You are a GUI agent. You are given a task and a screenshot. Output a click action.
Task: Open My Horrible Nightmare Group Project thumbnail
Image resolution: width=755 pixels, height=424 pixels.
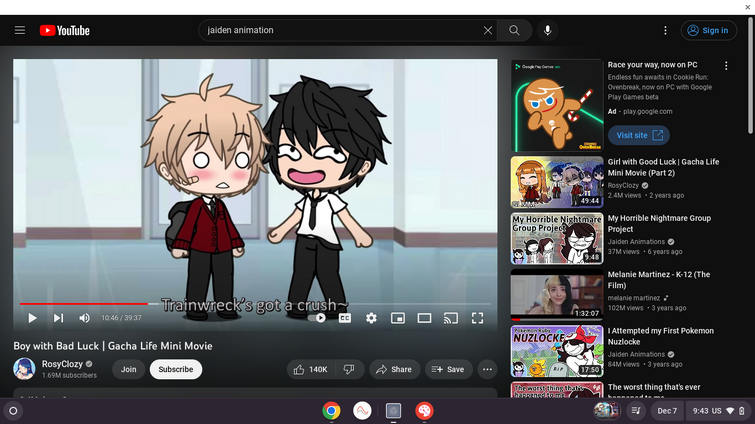point(557,238)
